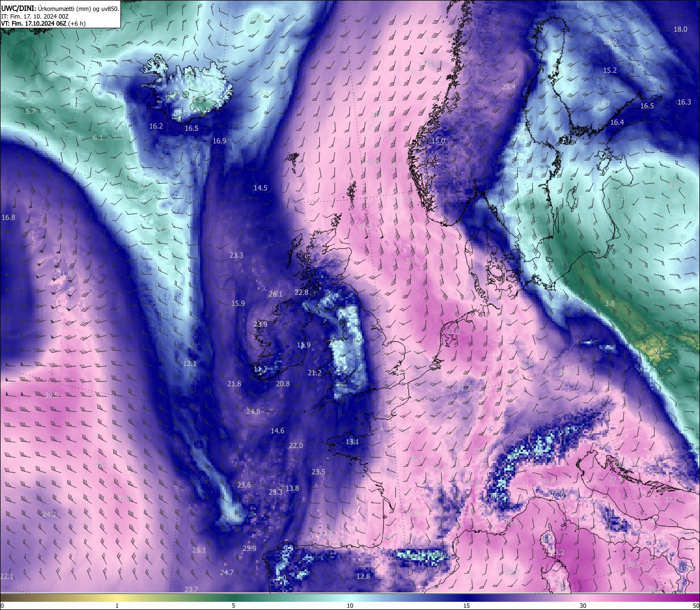Viewport: 700px width, 610px height.
Task: Click the 23.6 map value
Action: (x=244, y=485)
